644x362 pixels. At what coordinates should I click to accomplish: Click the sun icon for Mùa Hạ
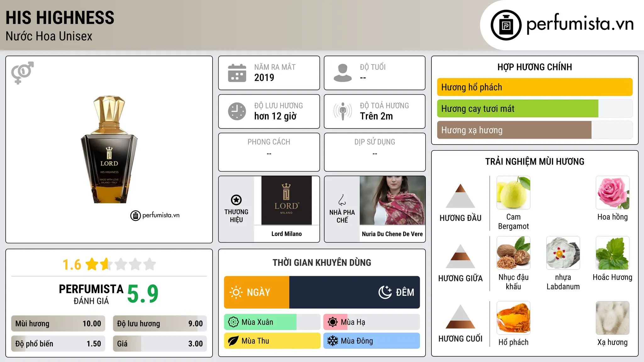(x=333, y=322)
